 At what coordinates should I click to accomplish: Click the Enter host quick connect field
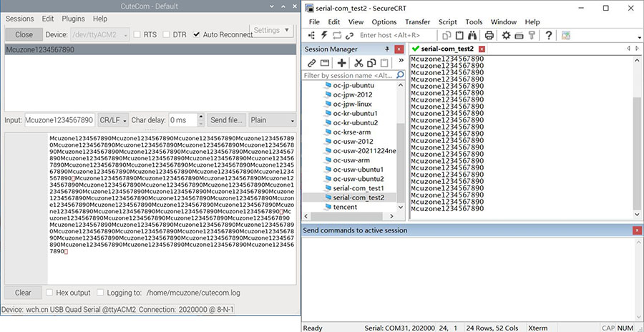coord(395,35)
